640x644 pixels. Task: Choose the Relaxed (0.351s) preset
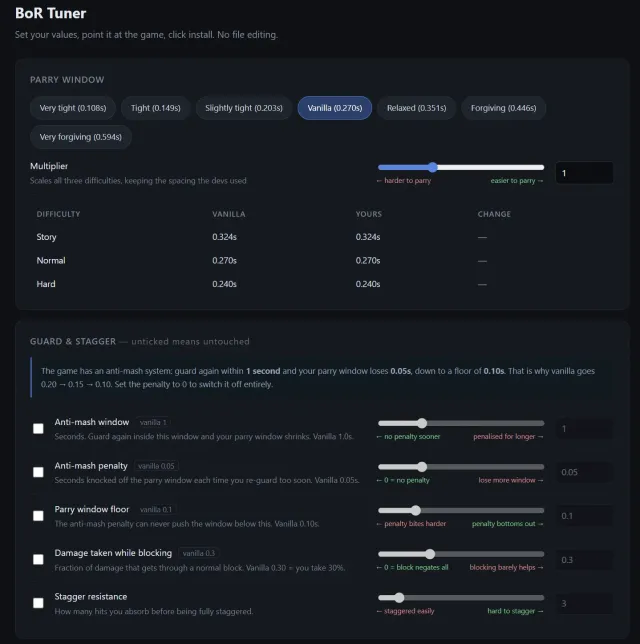tap(417, 108)
